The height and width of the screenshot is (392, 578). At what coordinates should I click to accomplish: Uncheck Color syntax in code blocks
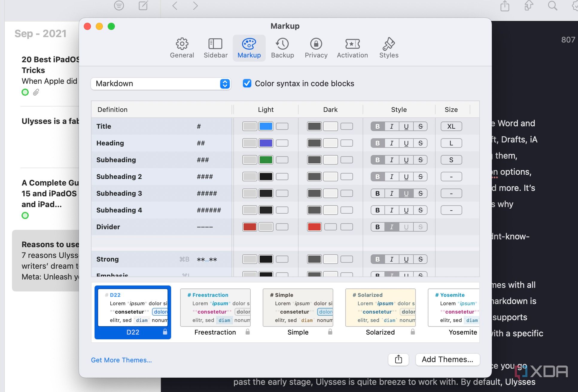pos(247,83)
